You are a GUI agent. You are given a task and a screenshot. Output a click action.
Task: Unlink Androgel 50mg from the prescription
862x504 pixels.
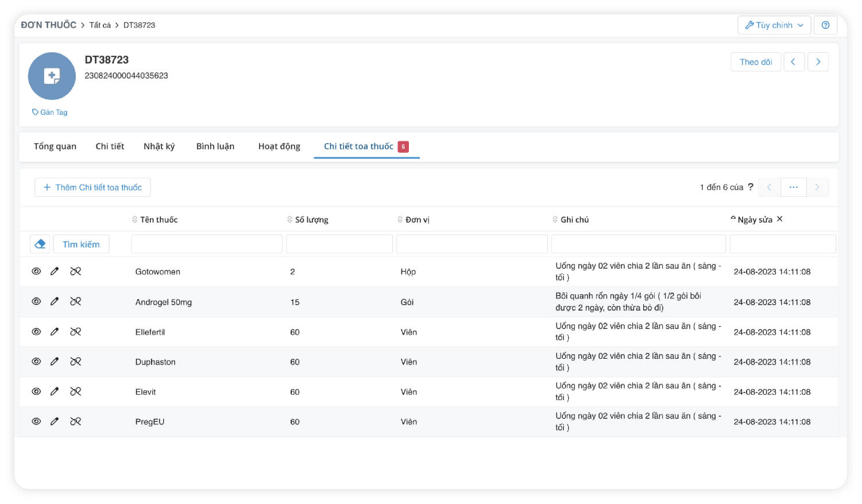76,301
